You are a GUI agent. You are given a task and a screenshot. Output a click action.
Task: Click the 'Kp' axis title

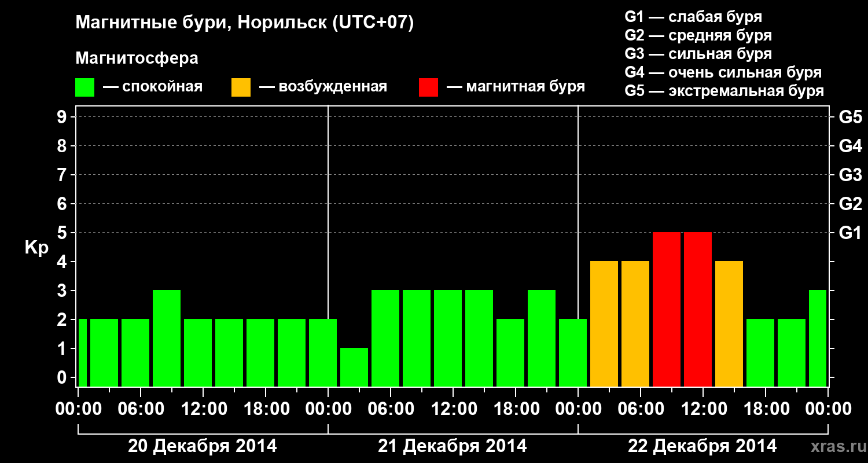36,248
